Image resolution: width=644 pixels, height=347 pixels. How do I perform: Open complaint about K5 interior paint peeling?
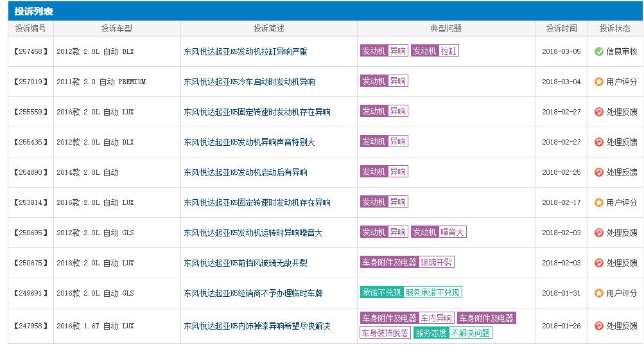(257, 326)
